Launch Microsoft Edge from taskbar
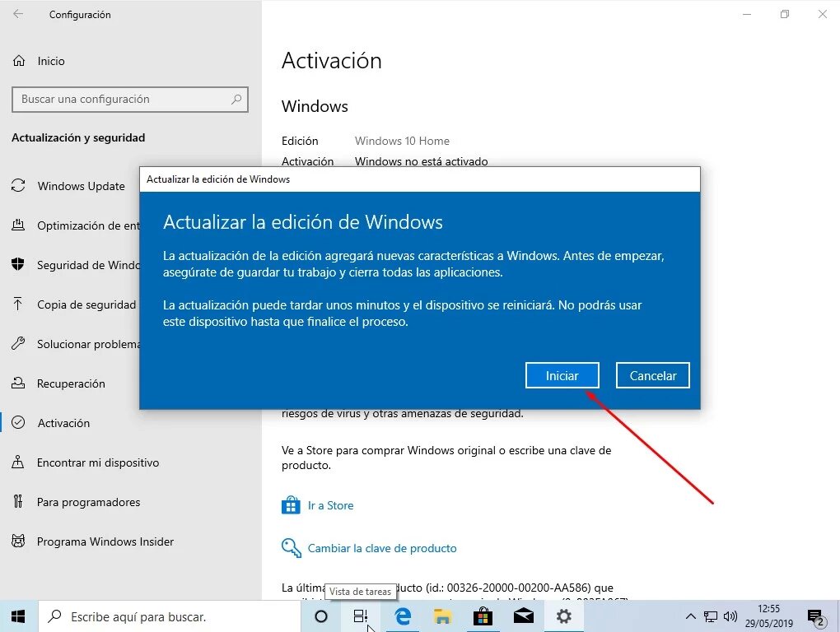 [x=403, y=616]
